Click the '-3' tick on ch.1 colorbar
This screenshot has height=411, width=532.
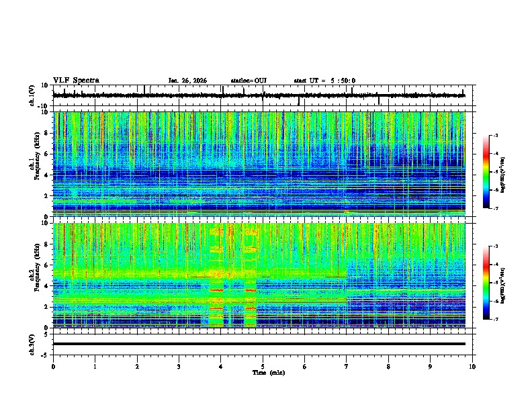tap(495, 135)
